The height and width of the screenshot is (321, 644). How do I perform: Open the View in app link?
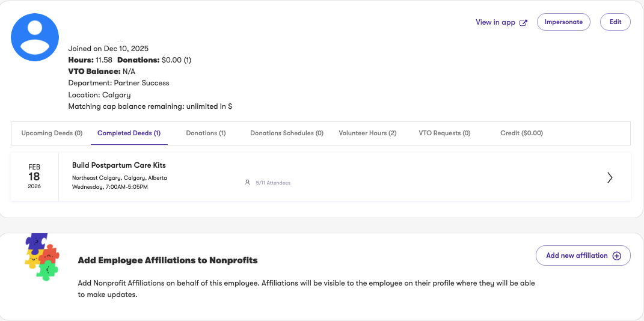click(x=495, y=23)
